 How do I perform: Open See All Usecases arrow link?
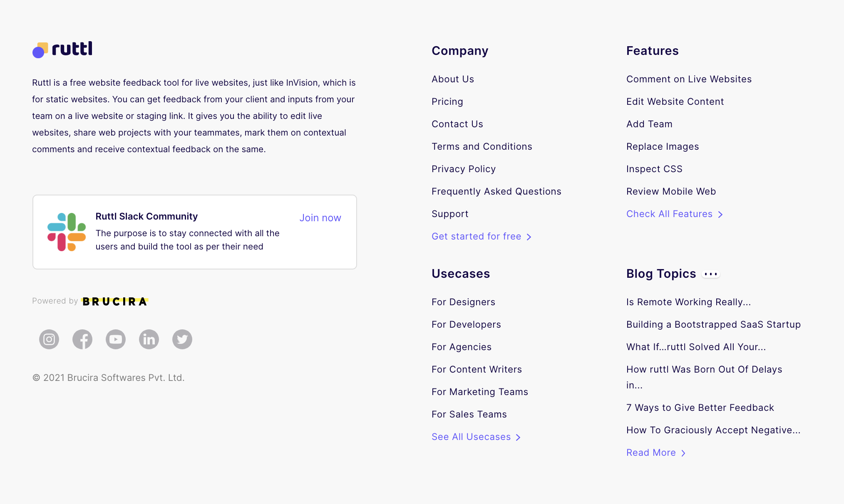tap(476, 437)
